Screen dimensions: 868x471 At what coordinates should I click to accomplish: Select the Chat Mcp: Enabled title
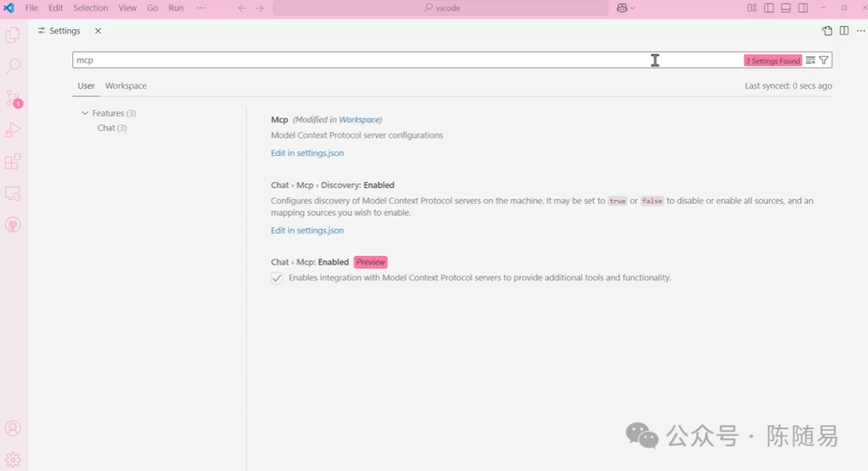[309, 262]
